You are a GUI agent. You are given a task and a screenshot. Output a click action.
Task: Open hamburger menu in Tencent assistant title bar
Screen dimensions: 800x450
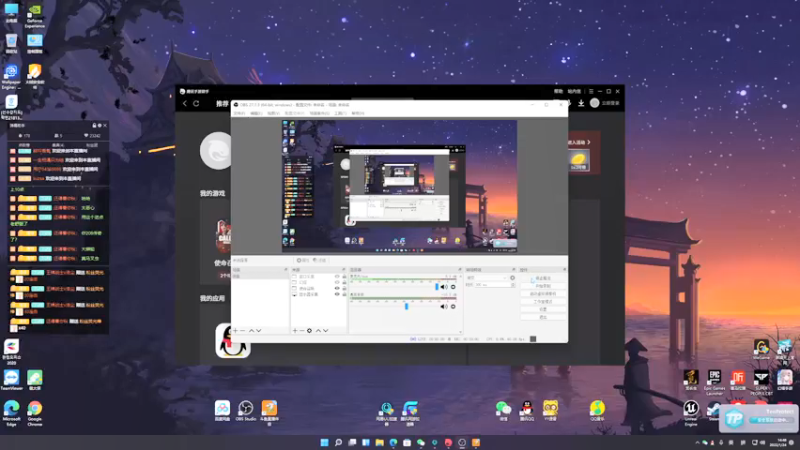pyautogui.click(x=591, y=91)
